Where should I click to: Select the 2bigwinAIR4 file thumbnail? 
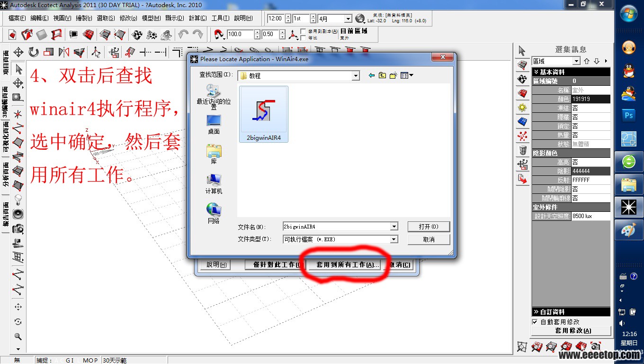(x=264, y=114)
